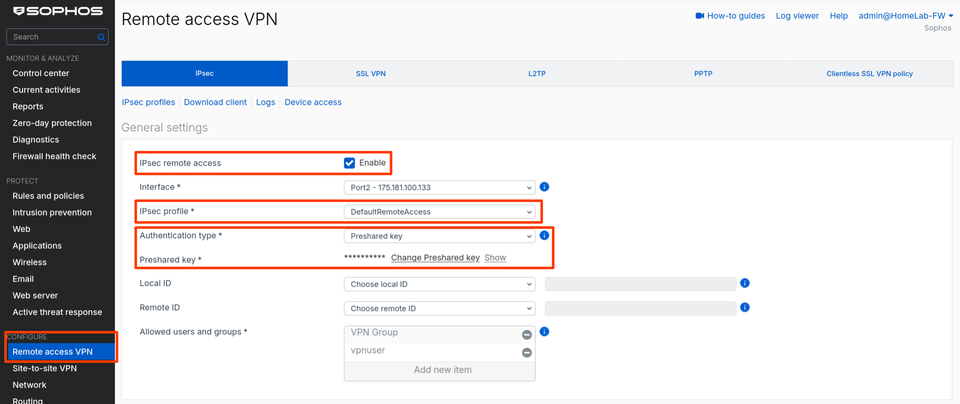Select Remote access VPN in sidebar

pos(60,352)
